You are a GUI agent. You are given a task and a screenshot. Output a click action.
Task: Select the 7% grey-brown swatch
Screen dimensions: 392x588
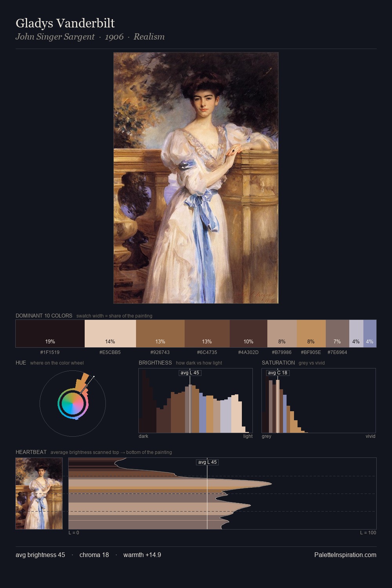point(338,334)
